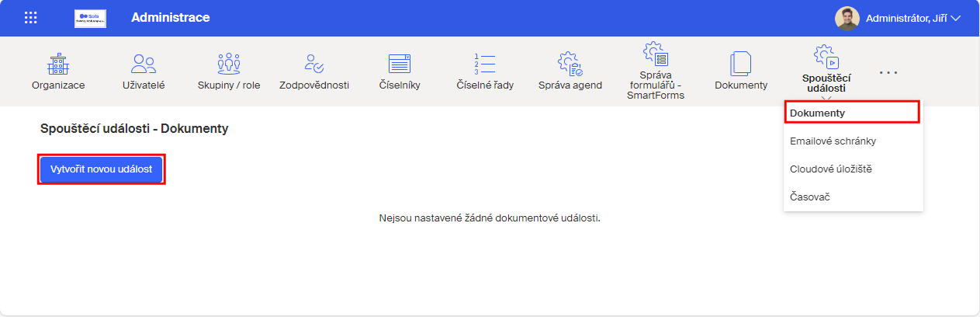Open the app launcher grid icon
This screenshot has width=980, height=317.
31,18
